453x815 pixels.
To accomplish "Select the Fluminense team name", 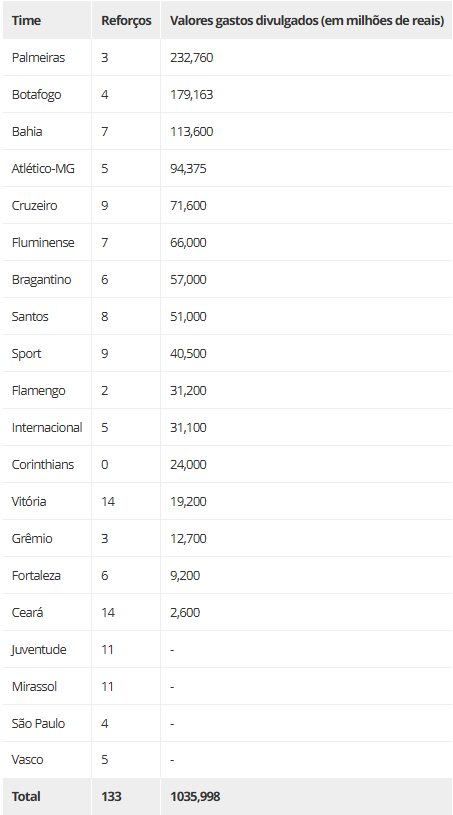I will pyautogui.click(x=43, y=243).
